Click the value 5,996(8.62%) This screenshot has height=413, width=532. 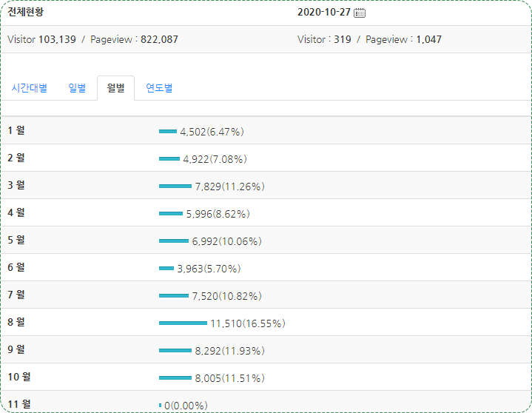point(218,214)
